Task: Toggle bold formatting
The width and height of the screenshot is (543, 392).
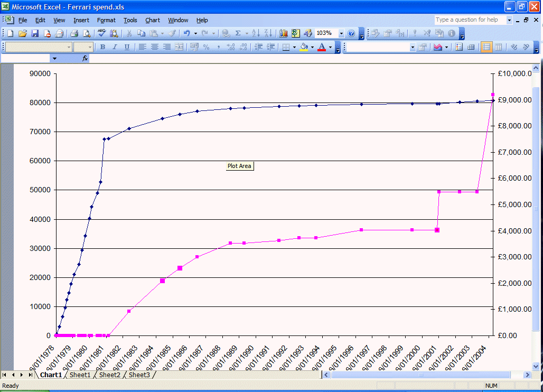Action: pos(102,47)
